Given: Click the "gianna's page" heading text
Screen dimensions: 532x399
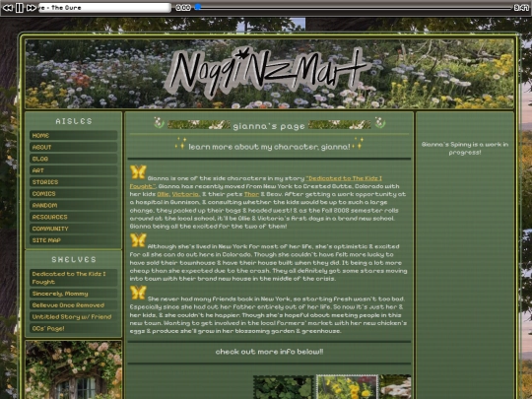Looking at the screenshot, I should click(269, 126).
